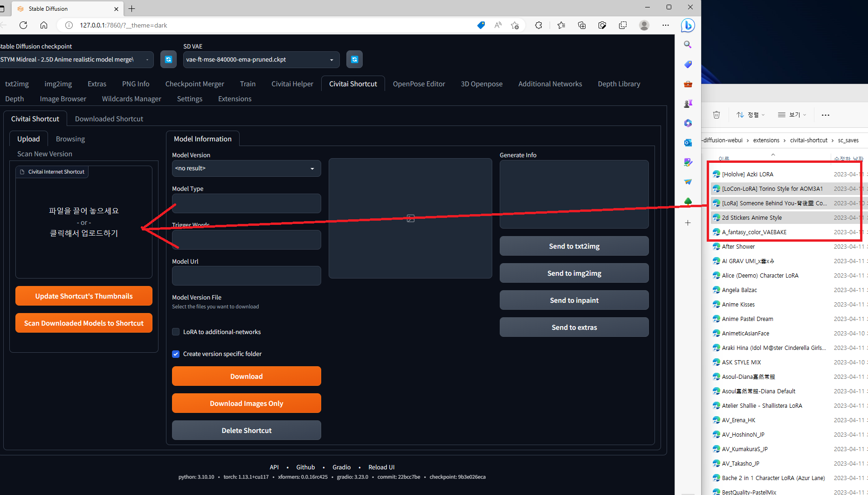This screenshot has height=495, width=868.
Task: Open browser collections icon
Action: tap(582, 25)
